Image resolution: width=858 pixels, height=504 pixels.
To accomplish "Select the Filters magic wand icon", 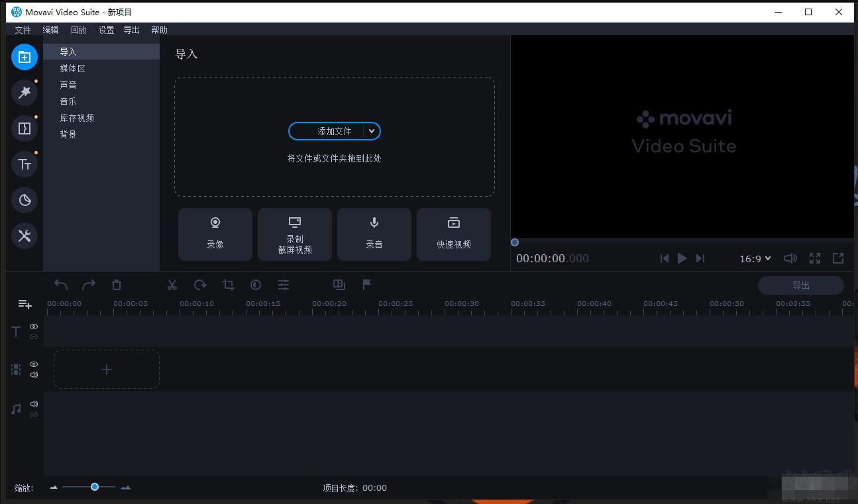I will click(x=25, y=93).
